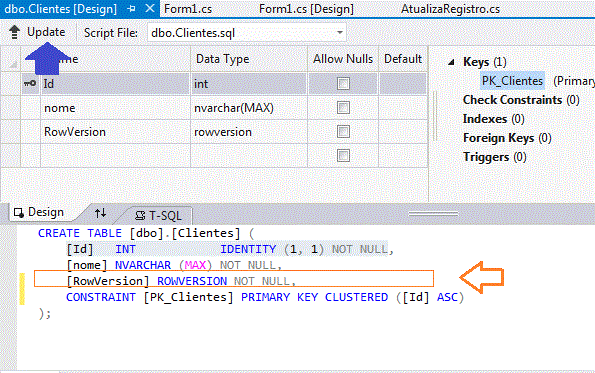
Task: Toggle Allow Nulls for Id column
Action: [x=343, y=83]
